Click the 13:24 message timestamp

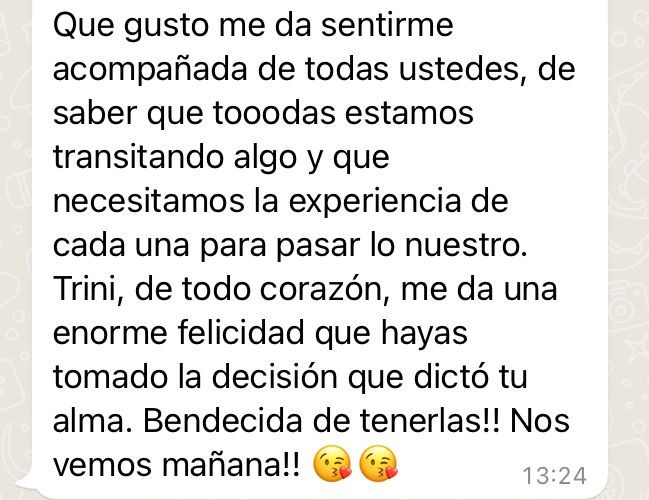554,476
